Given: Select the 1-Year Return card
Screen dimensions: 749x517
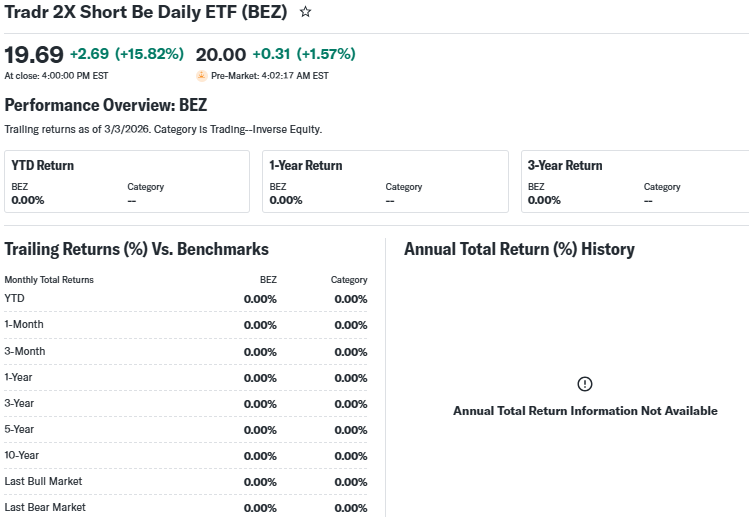Looking at the screenshot, I should coord(384,181).
